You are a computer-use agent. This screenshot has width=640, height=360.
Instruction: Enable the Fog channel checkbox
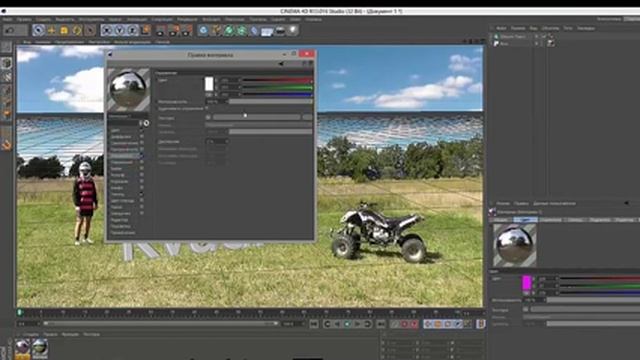click(x=142, y=169)
